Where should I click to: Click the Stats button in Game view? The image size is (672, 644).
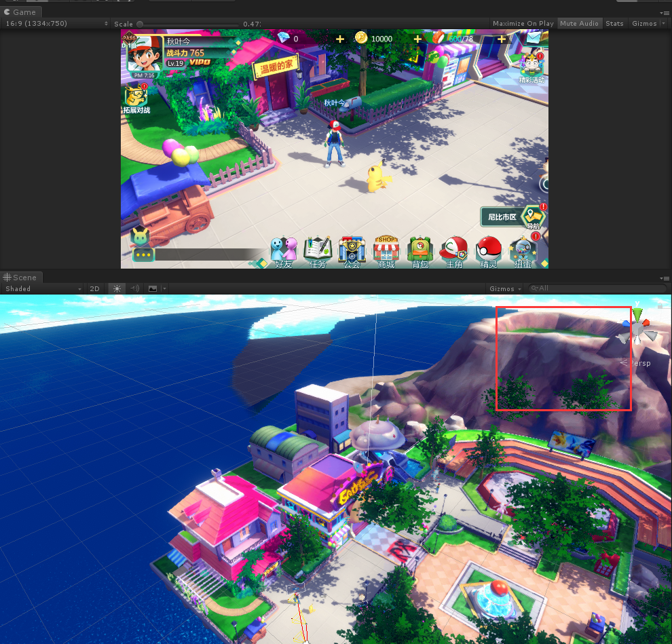coord(614,23)
